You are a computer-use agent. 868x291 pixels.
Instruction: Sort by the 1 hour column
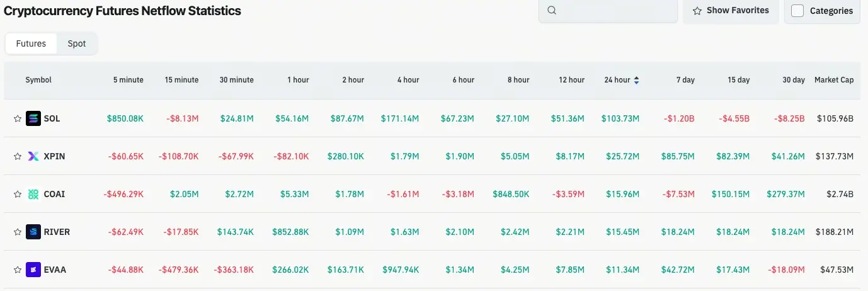(298, 80)
